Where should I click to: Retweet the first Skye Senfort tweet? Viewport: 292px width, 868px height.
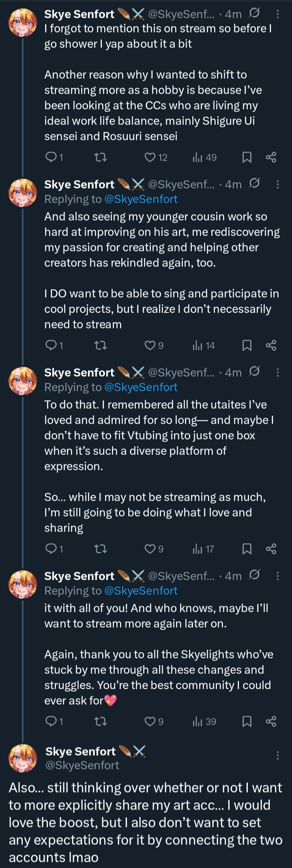click(100, 157)
